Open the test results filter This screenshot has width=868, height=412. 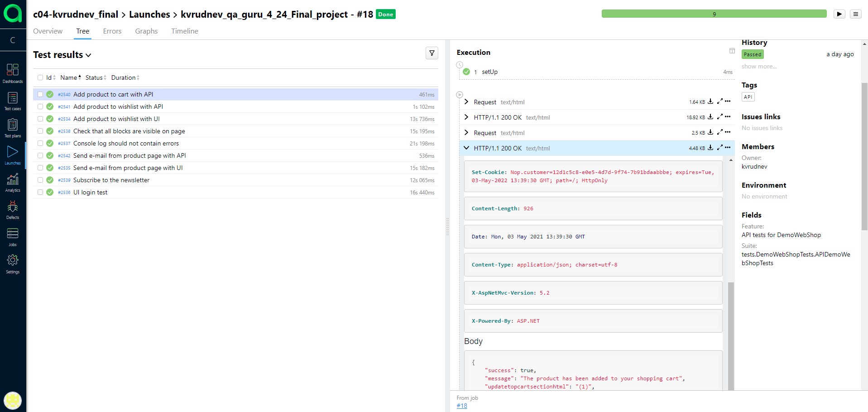click(432, 53)
